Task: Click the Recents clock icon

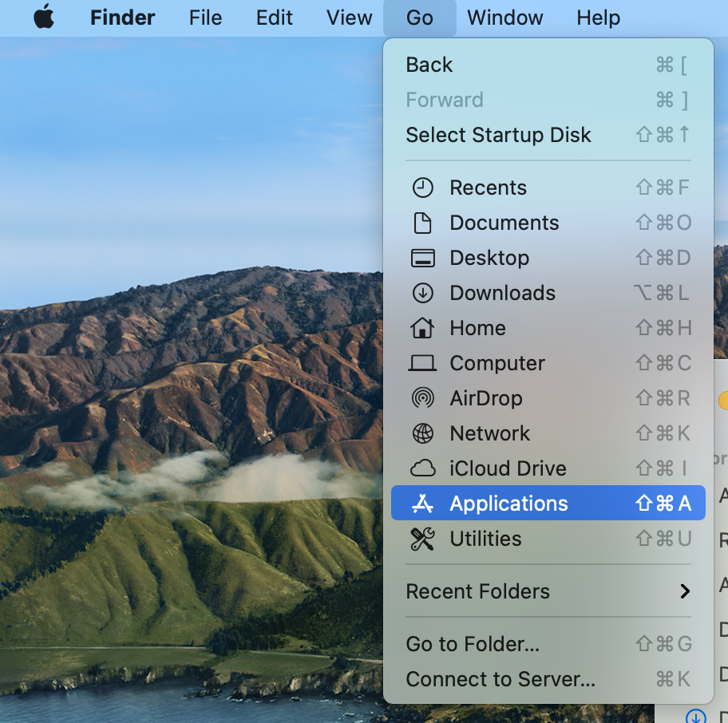Action: pyautogui.click(x=422, y=188)
